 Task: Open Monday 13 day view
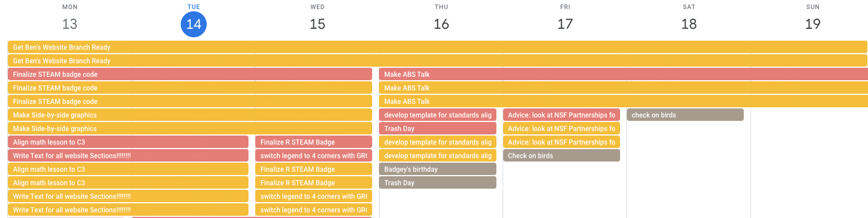pos(69,24)
